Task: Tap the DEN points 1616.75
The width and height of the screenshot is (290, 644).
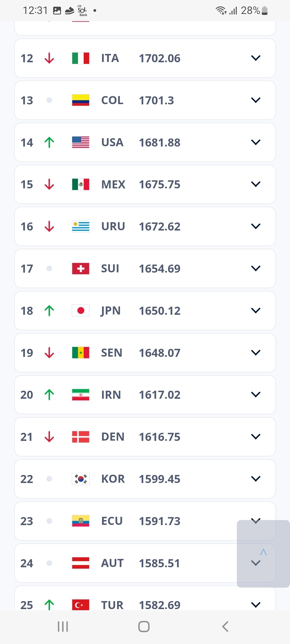Action: [x=160, y=437]
